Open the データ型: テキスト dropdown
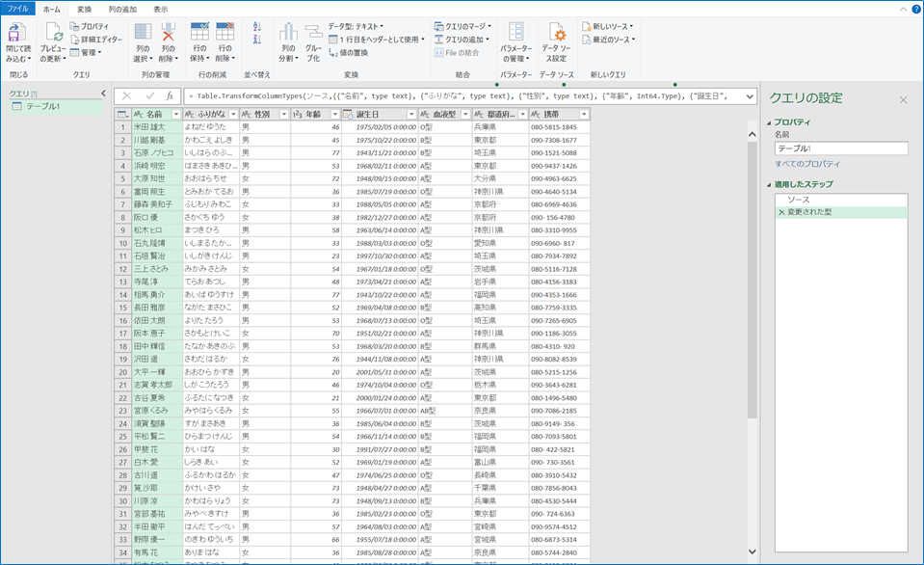Screen dimensions: 924x565 356,27
